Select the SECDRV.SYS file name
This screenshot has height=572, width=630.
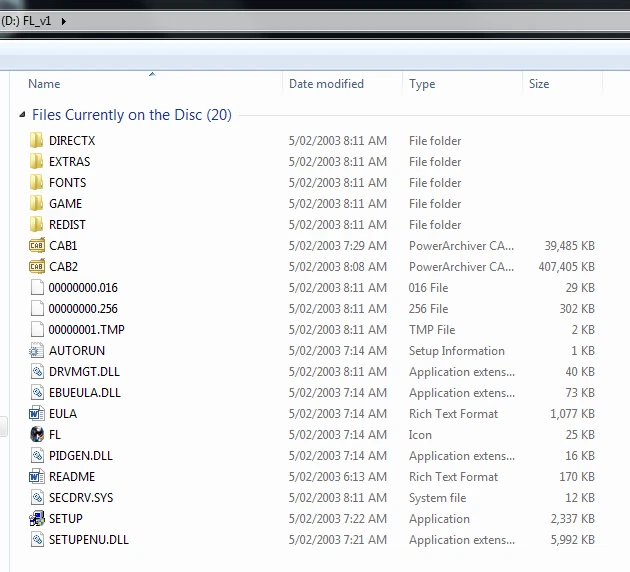(x=81, y=498)
